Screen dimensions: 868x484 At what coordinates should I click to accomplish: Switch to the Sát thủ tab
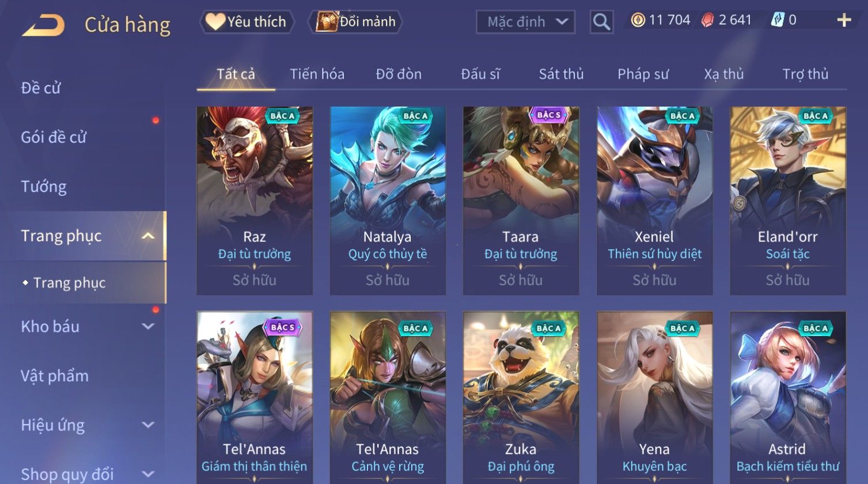click(561, 74)
